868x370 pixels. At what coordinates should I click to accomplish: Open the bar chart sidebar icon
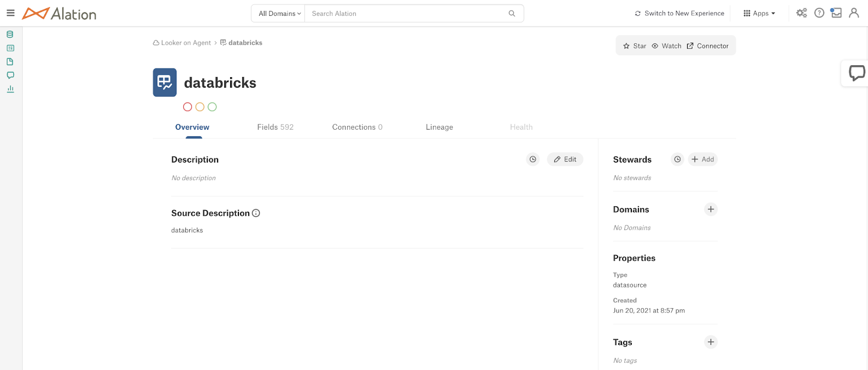(10, 89)
